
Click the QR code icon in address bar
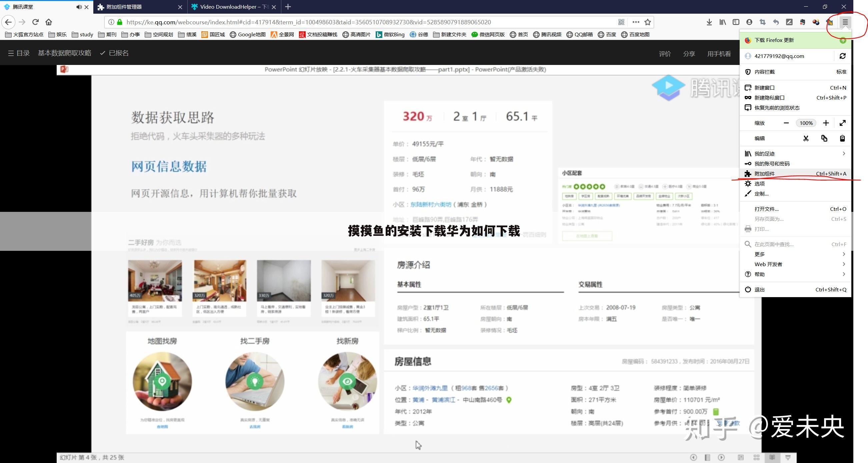[x=621, y=22]
